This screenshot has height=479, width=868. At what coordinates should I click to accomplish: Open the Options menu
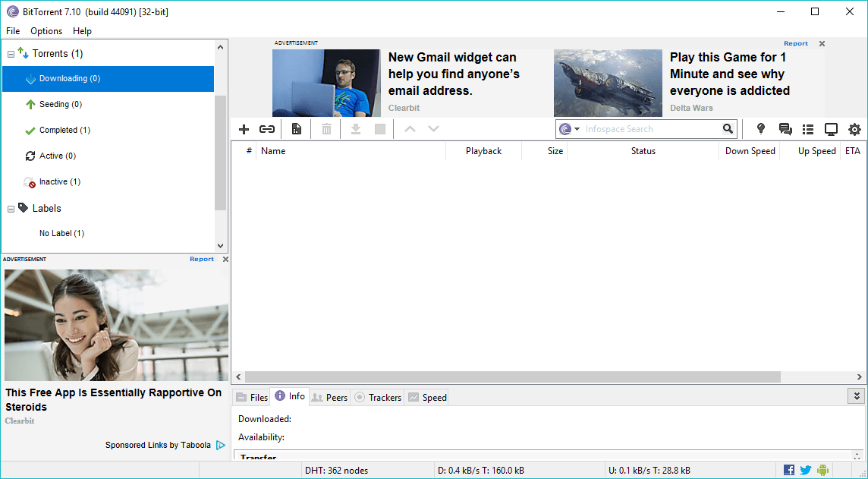point(46,31)
